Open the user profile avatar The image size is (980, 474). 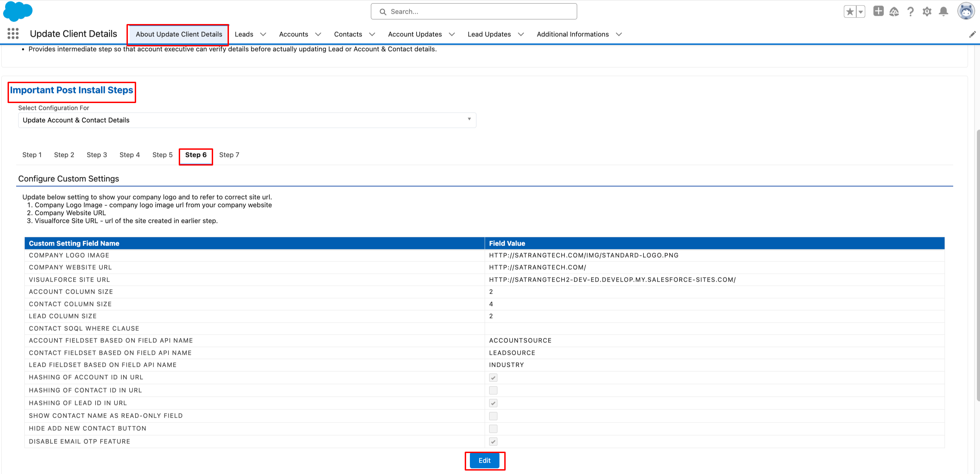[x=966, y=11]
